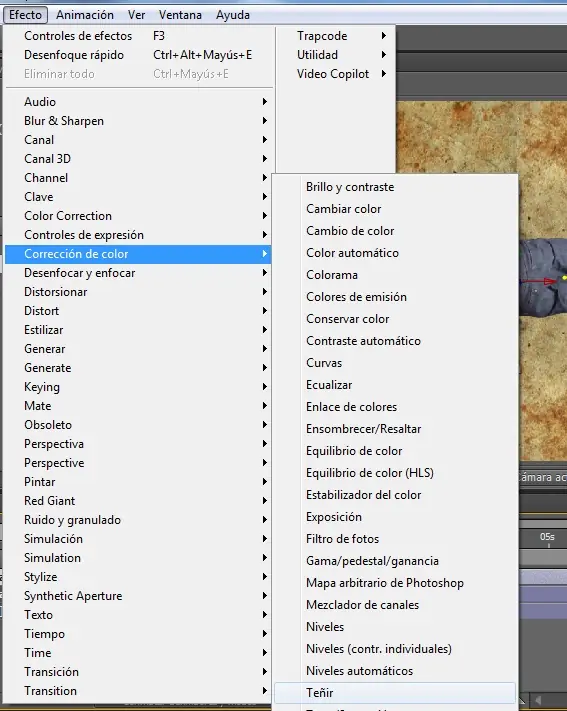The image size is (567, 711).
Task: Expand the Texto submenu
Action: coord(138,615)
